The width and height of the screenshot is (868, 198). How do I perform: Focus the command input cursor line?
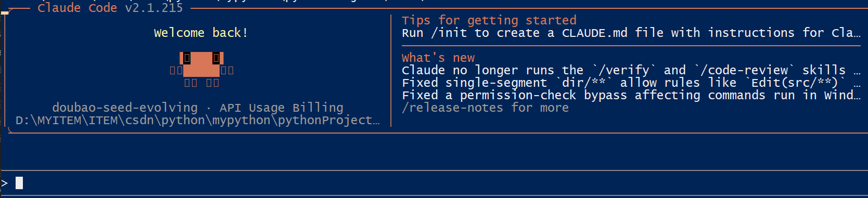pyautogui.click(x=434, y=183)
